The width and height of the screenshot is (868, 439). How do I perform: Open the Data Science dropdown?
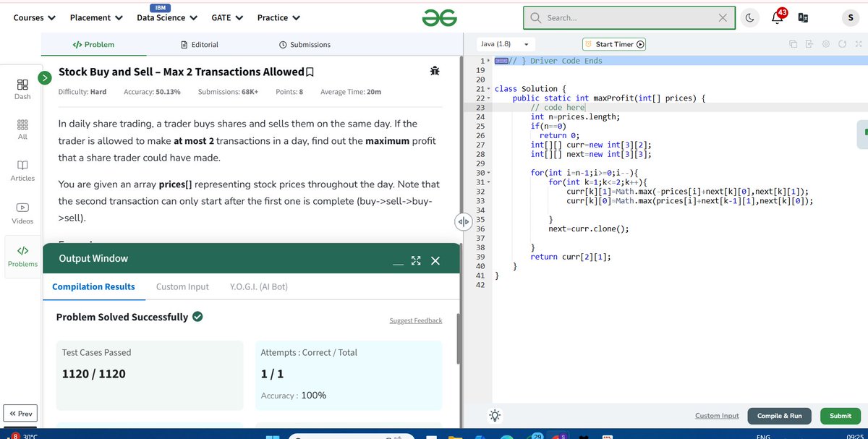click(x=166, y=17)
